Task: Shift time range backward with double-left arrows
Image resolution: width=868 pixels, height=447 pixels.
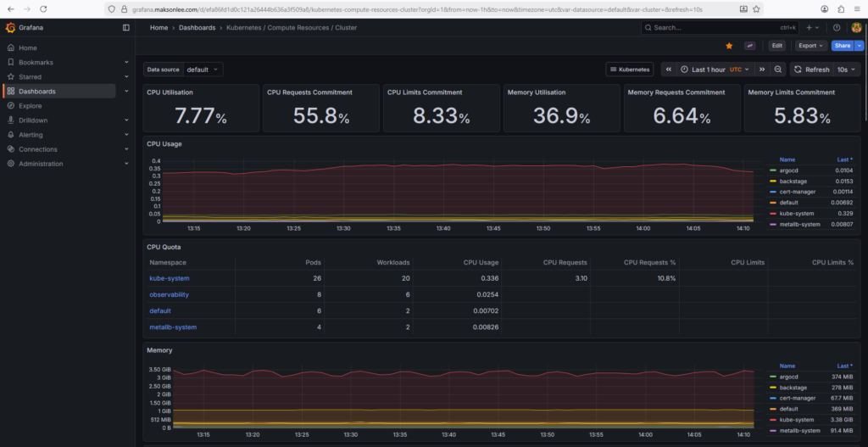Action: click(669, 70)
